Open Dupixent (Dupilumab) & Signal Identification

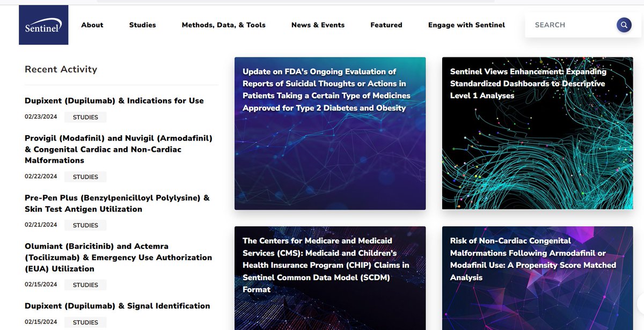118,306
